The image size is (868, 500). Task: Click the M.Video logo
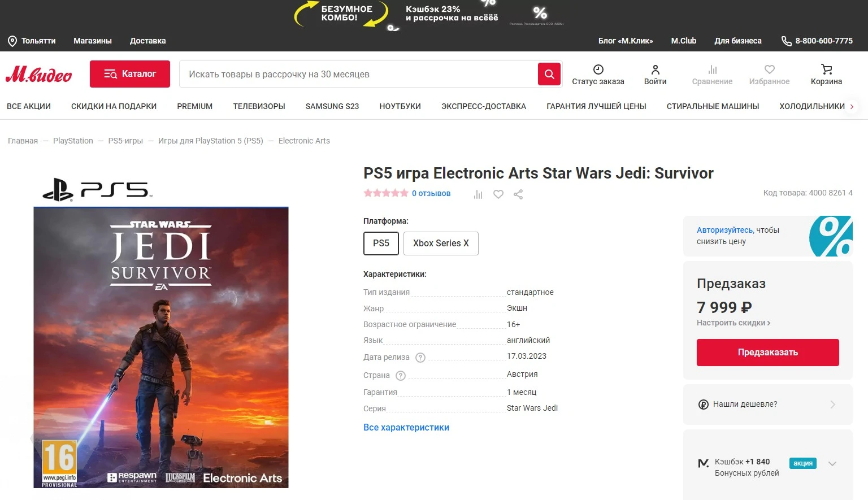pos(38,74)
